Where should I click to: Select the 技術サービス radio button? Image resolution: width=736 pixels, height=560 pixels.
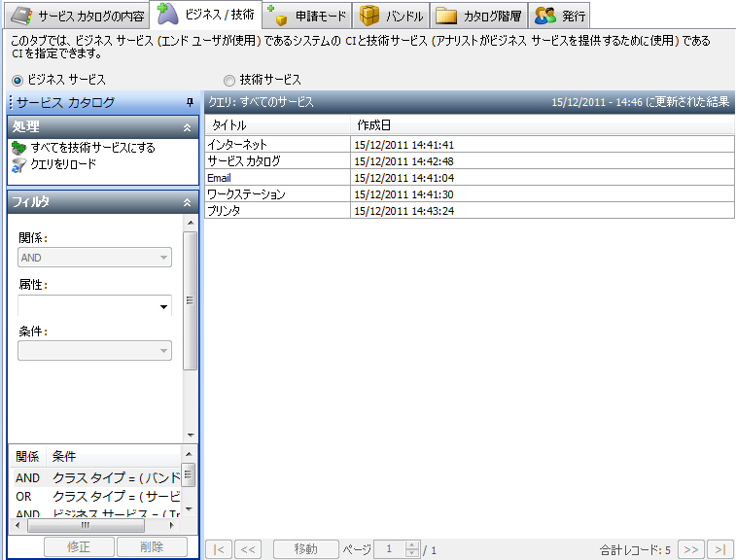pyautogui.click(x=229, y=80)
